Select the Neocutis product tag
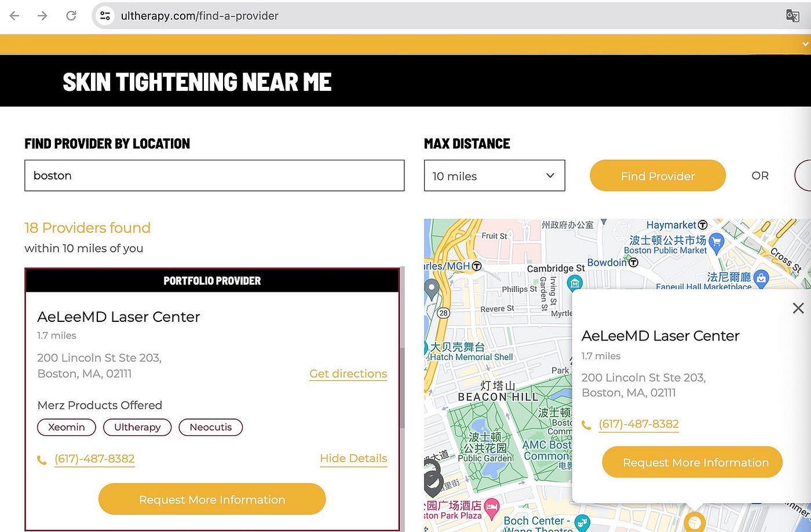The width and height of the screenshot is (811, 532). (x=211, y=427)
